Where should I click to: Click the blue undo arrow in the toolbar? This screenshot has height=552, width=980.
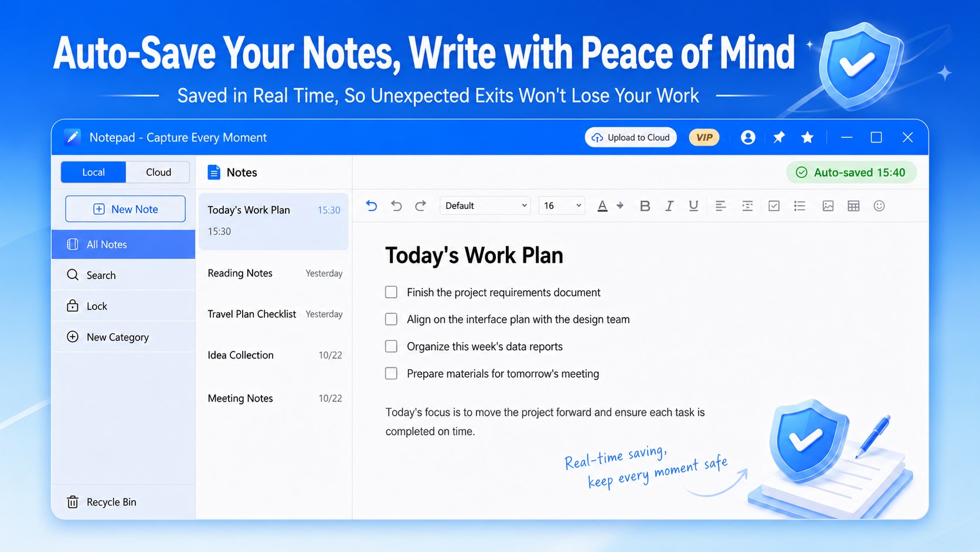point(372,206)
